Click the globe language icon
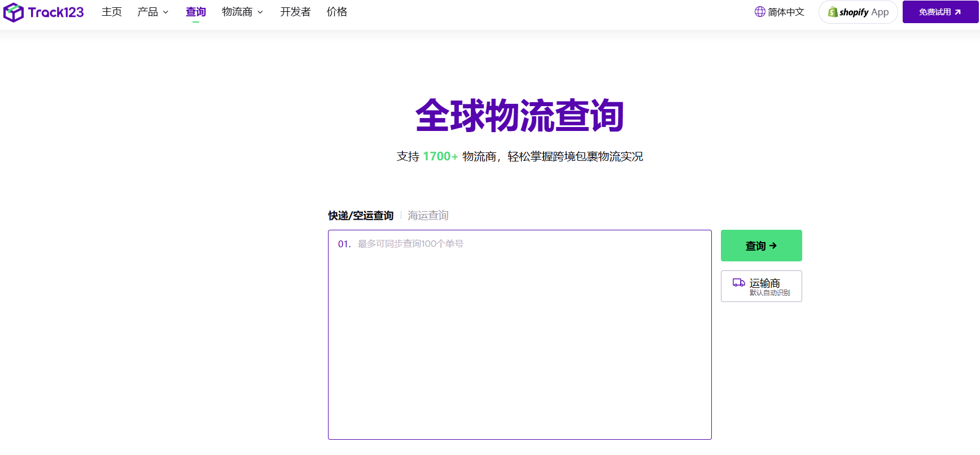The width and height of the screenshot is (980, 455). pos(760,12)
